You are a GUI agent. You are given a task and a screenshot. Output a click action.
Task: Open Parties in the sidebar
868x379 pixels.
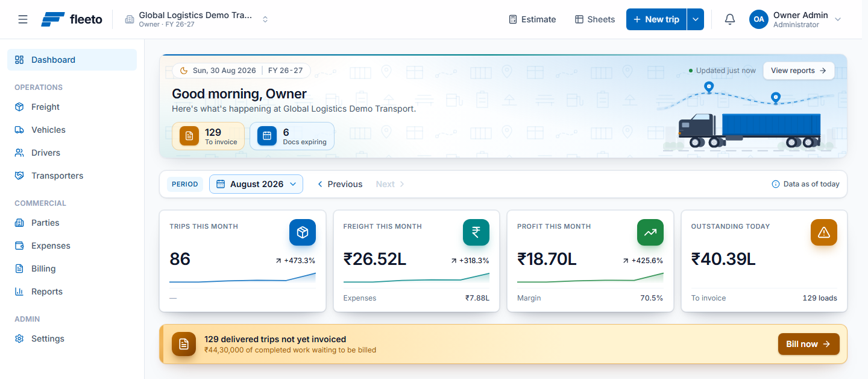click(x=72, y=223)
